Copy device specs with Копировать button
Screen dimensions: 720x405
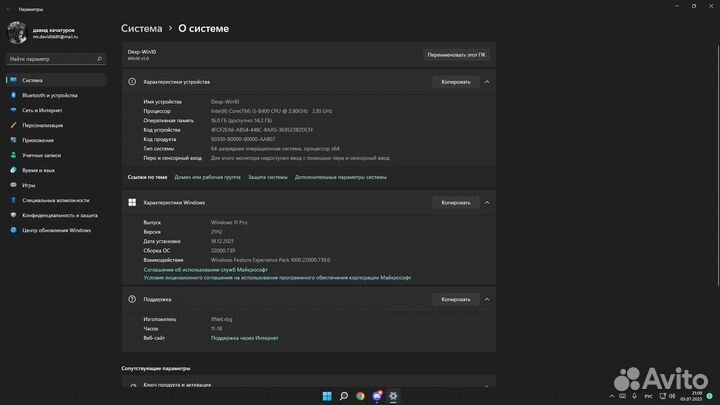pyautogui.click(x=456, y=82)
